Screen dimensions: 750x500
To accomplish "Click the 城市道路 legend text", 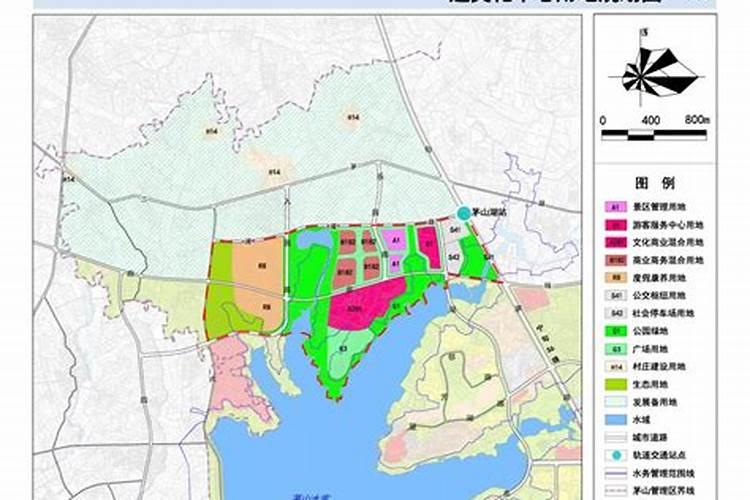I will pos(651,437).
